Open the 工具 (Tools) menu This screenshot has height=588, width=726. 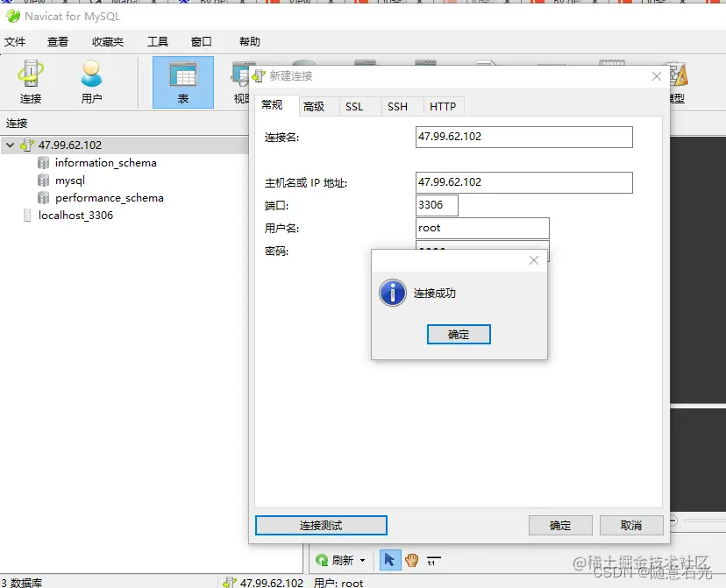pos(157,41)
